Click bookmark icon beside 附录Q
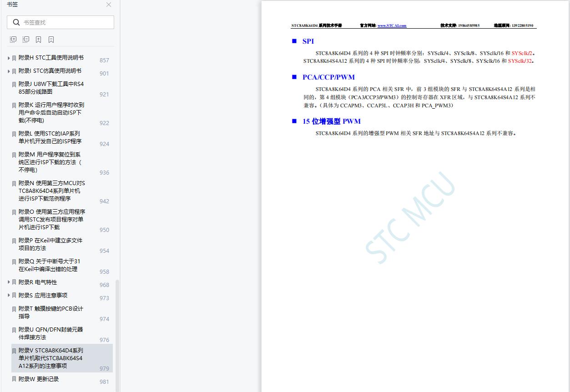The width and height of the screenshot is (570, 392). (14, 262)
